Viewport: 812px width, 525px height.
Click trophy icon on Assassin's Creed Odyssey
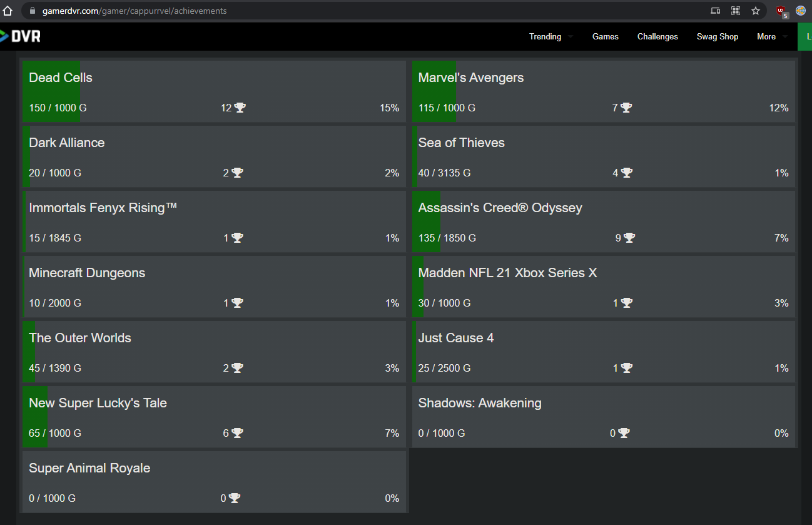629,238
